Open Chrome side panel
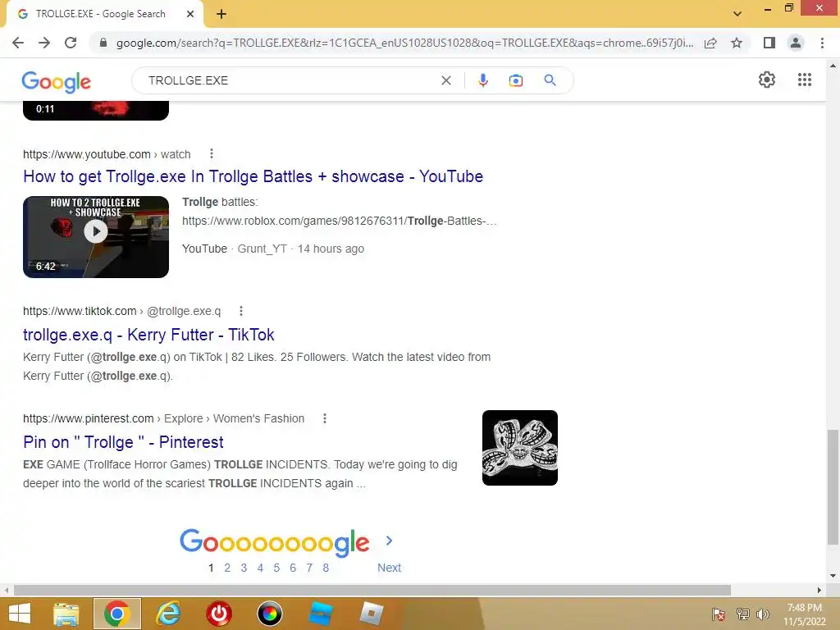 pos(769,43)
